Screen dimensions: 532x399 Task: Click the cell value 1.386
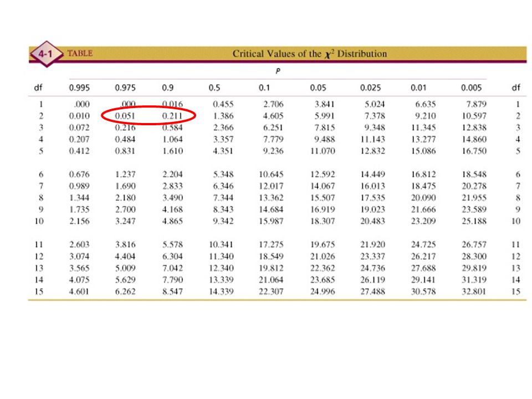(223, 116)
